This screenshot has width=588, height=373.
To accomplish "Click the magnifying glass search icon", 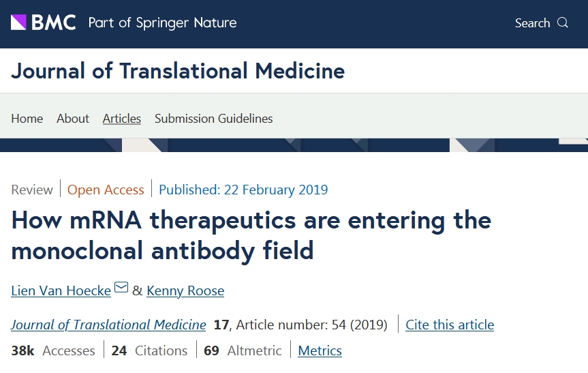I will [x=563, y=23].
